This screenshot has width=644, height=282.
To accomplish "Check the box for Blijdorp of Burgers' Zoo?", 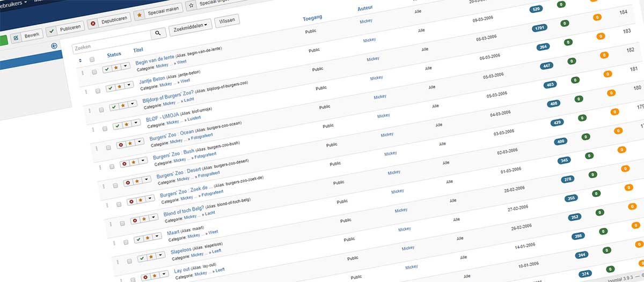I will (x=101, y=110).
